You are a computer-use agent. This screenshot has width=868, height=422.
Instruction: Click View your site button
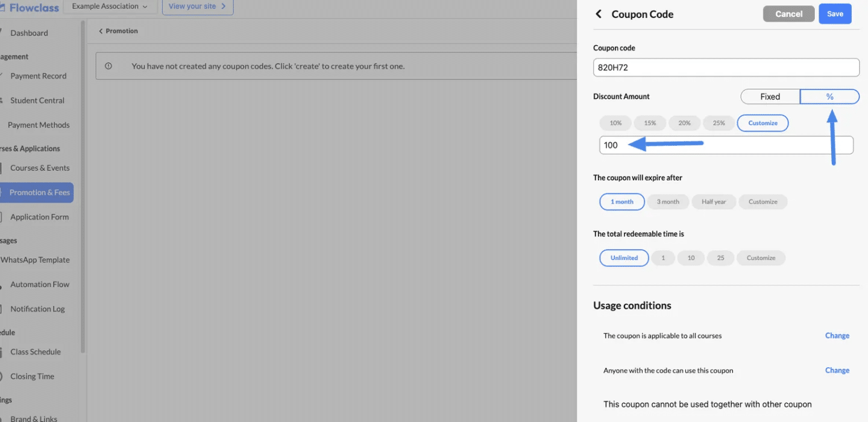point(198,7)
